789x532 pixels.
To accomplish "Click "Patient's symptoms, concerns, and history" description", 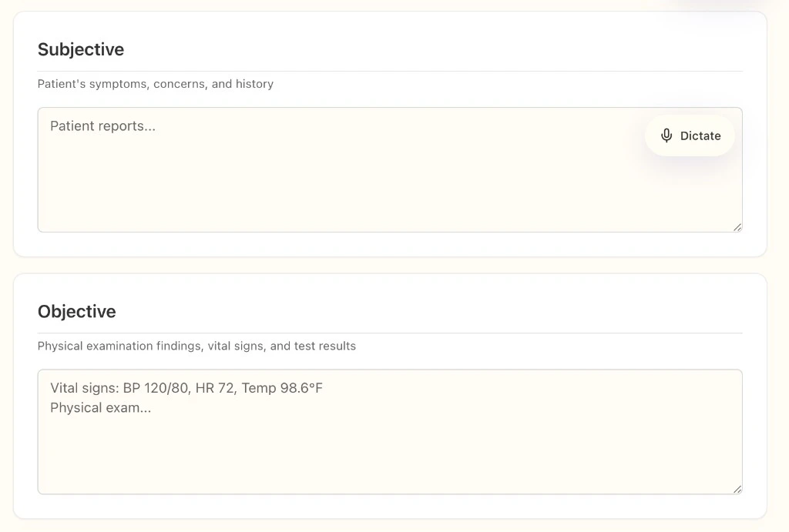I will [156, 84].
